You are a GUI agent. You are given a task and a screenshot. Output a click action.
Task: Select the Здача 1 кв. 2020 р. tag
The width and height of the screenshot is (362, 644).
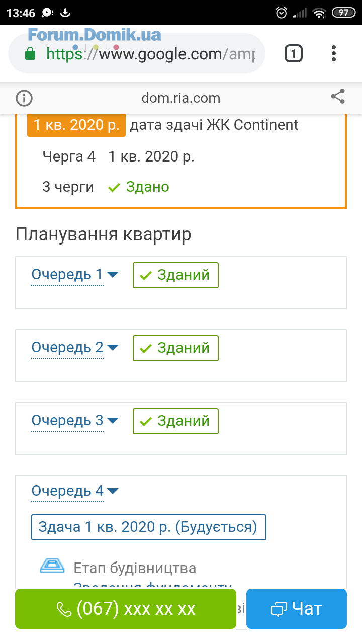[x=149, y=527]
